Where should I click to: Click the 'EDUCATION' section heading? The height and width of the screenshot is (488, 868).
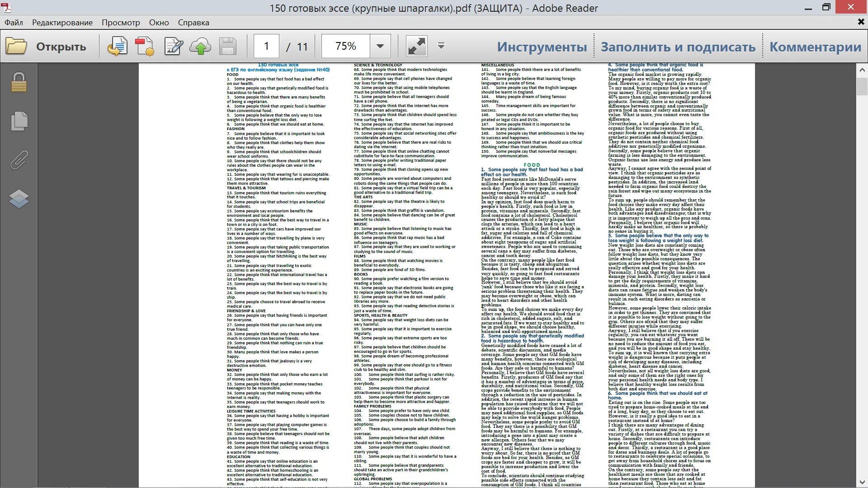238,457
